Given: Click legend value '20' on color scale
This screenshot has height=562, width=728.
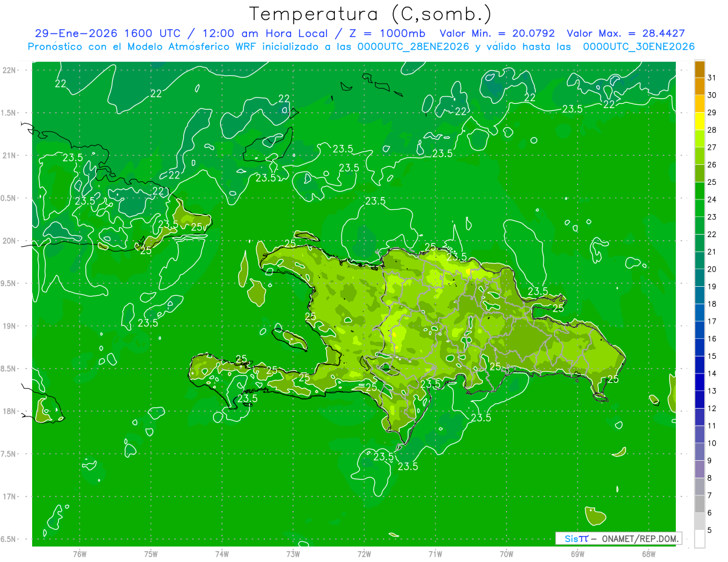Looking at the screenshot, I should pyautogui.click(x=712, y=269).
